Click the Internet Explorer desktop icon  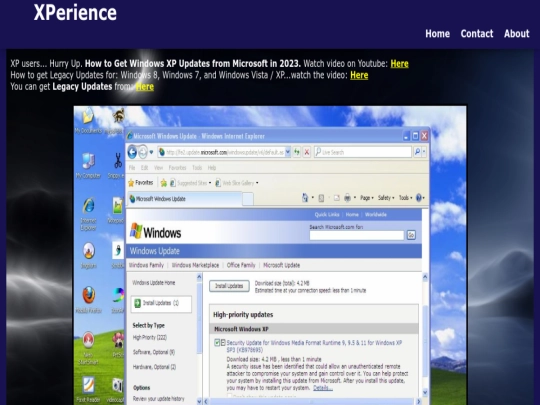(89, 214)
